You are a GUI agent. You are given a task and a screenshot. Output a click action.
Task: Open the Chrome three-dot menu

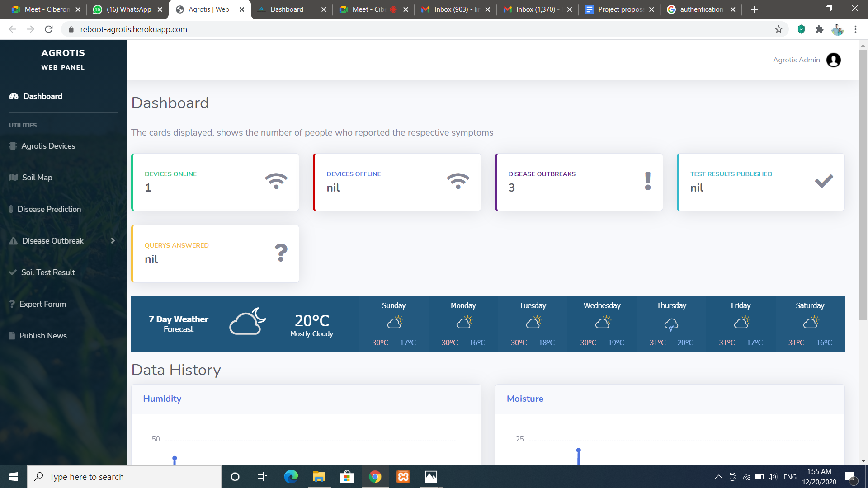[855, 29]
